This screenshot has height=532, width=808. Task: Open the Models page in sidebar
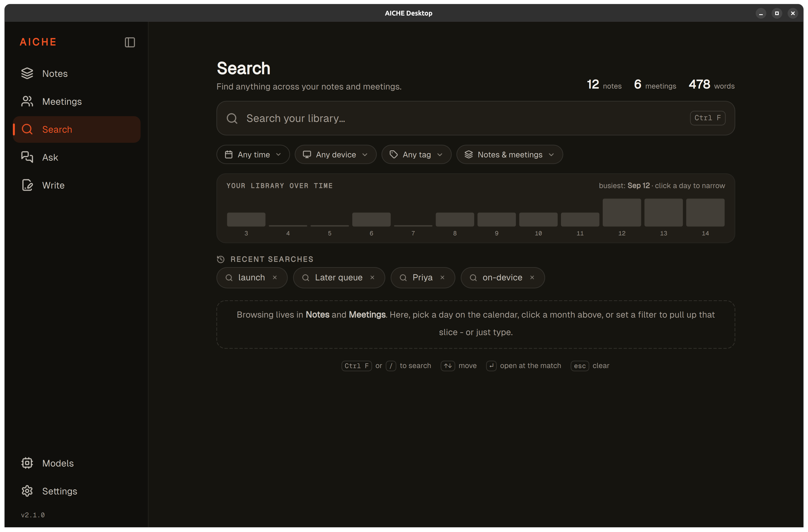click(x=77, y=463)
